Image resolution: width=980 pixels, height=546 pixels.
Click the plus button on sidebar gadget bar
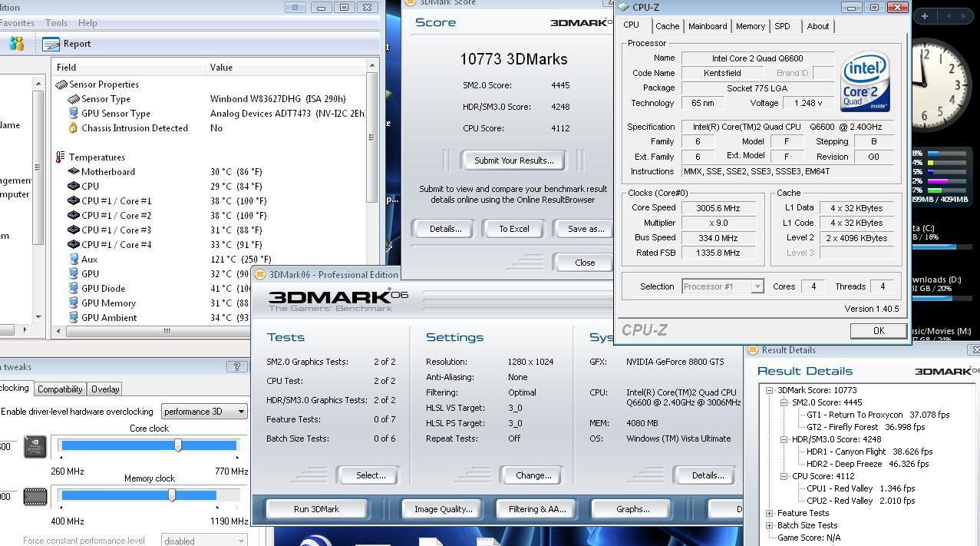(925, 15)
